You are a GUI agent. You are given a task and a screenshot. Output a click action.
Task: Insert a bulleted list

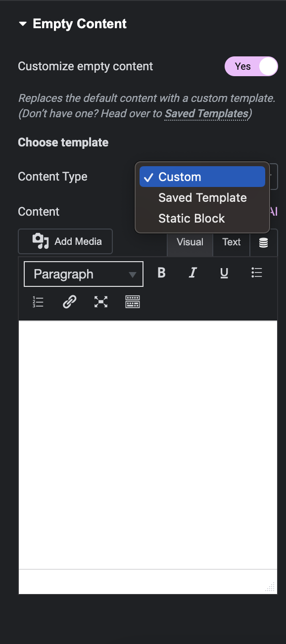(x=256, y=273)
